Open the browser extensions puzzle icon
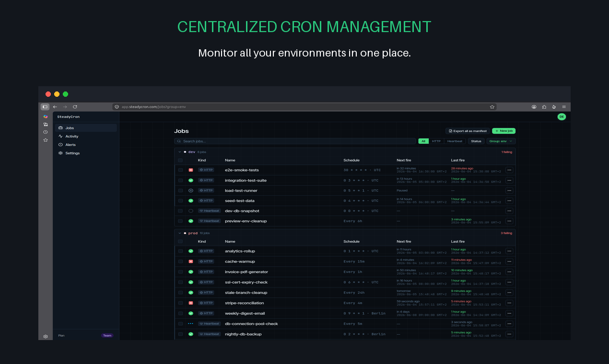 (544, 107)
